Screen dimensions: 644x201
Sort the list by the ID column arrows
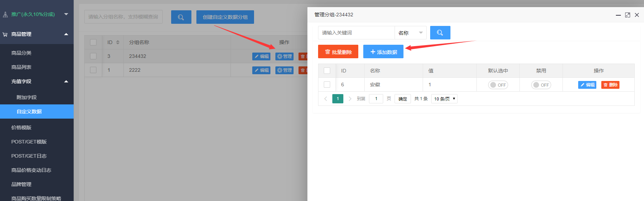tap(118, 42)
